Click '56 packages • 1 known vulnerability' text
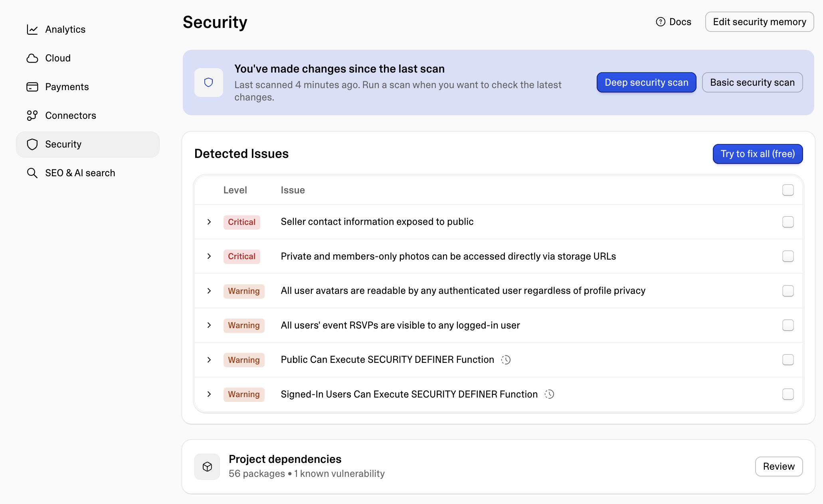The width and height of the screenshot is (823, 504). 307,474
